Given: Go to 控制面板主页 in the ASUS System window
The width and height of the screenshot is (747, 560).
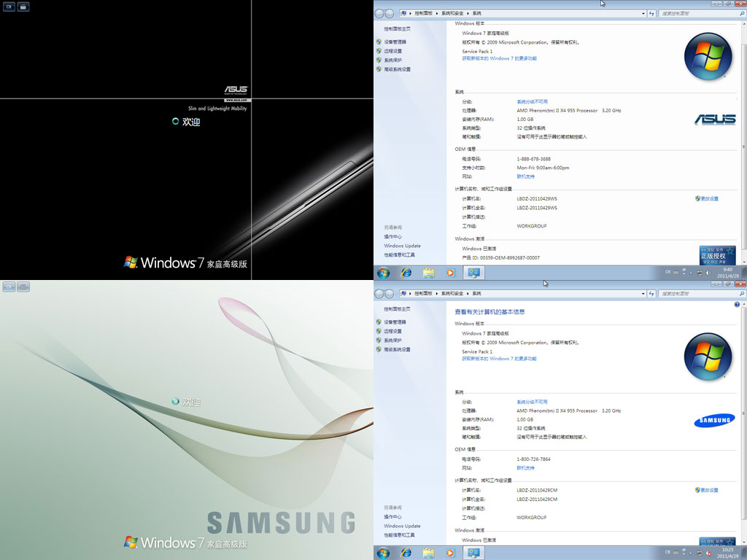Looking at the screenshot, I should pos(398,29).
